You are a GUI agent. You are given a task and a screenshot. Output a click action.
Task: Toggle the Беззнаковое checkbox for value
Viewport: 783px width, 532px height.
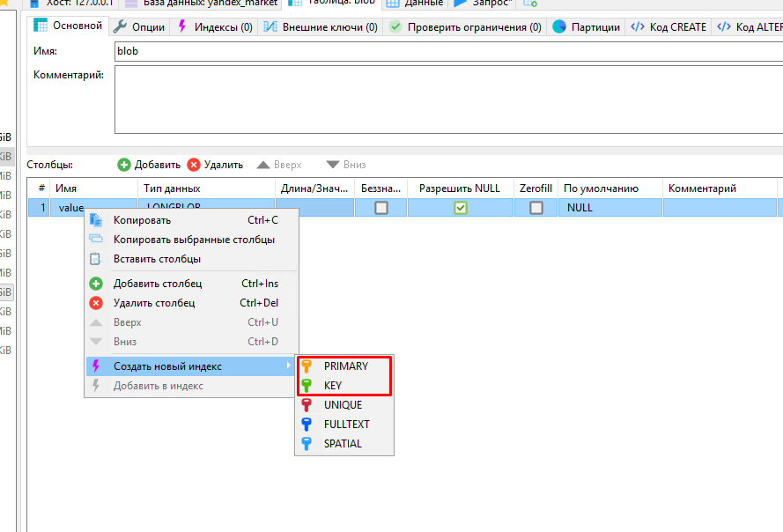381,207
